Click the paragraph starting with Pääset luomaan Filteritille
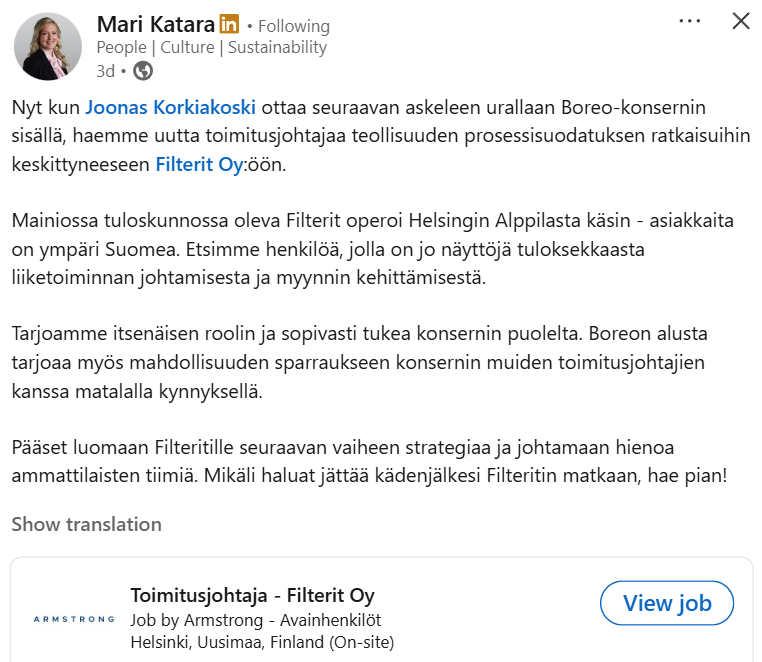 point(369,461)
